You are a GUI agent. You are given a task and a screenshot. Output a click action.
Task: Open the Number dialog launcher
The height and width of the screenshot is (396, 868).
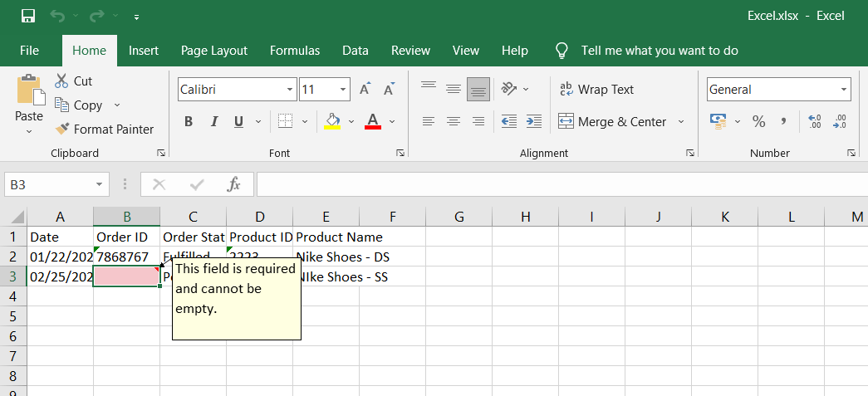click(x=851, y=154)
